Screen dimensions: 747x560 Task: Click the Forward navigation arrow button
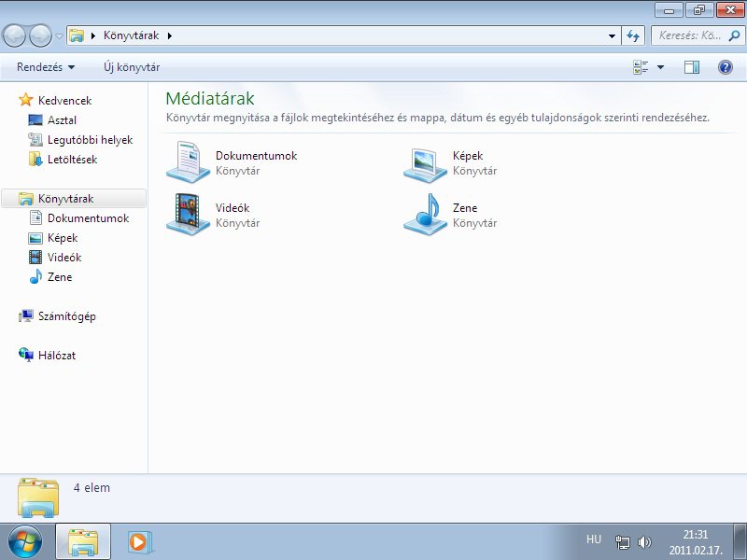tap(40, 35)
